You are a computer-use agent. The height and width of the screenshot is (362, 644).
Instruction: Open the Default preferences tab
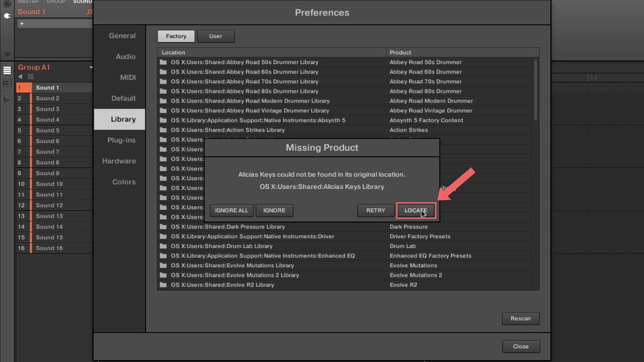click(124, 99)
